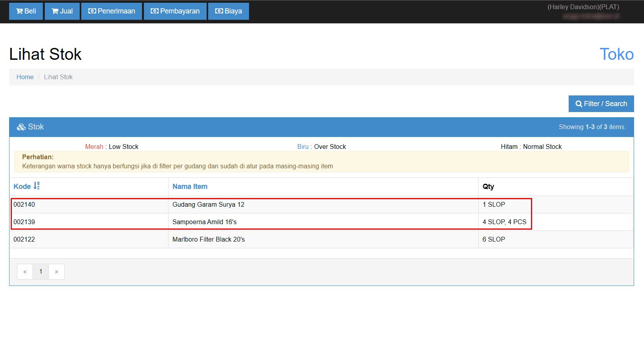Viewport: 644px width, 337px height.
Task: Click the Merah : Low Stock legend
Action: [112, 147]
